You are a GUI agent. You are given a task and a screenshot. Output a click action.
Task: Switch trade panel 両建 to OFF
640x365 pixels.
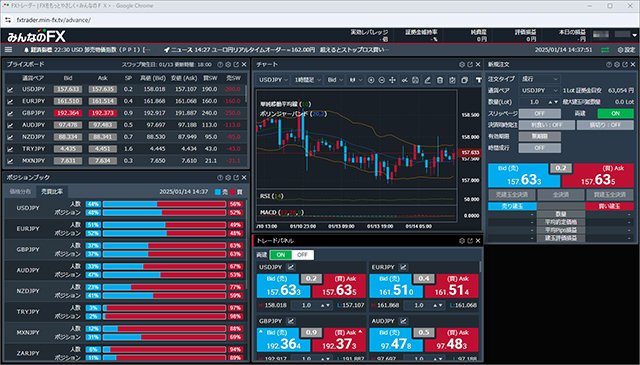click(302, 255)
